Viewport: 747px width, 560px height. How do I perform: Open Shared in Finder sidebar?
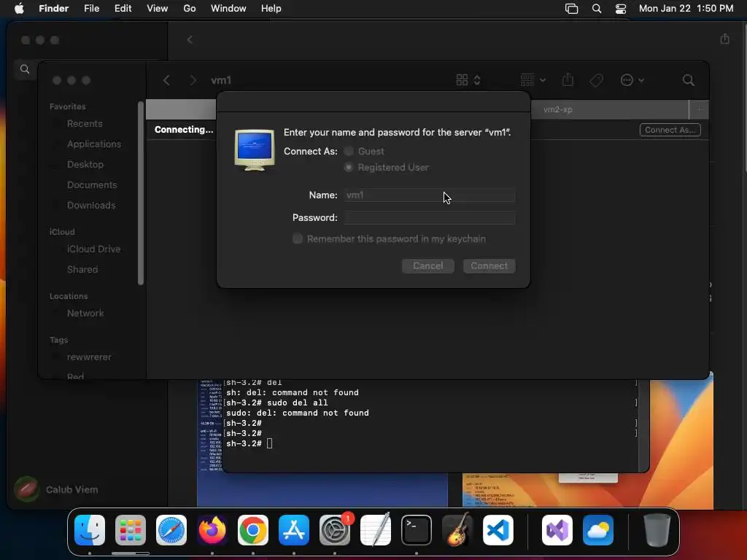coord(82,270)
